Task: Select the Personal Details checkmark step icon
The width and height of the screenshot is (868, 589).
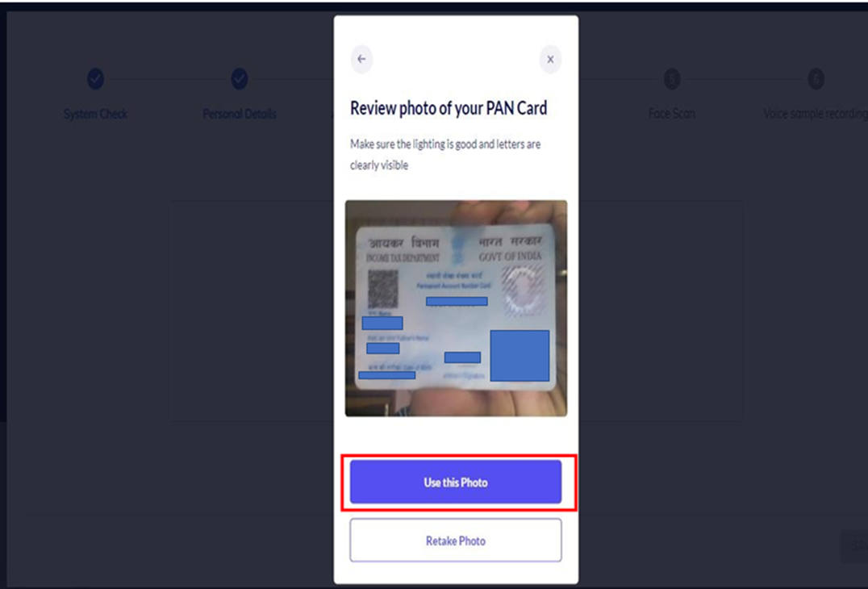Action: [239, 78]
